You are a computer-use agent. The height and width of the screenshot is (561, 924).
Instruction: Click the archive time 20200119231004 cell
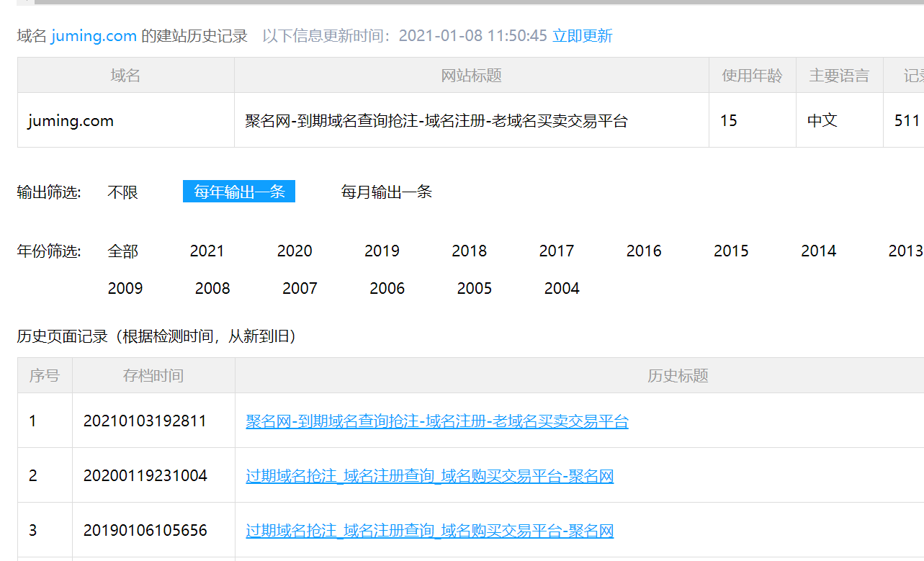click(x=153, y=475)
